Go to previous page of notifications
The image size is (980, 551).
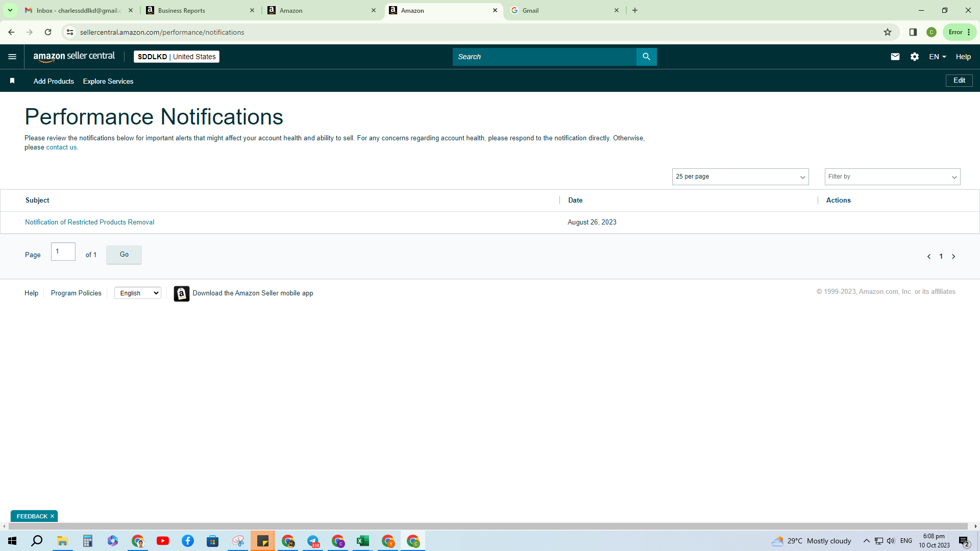pyautogui.click(x=929, y=257)
